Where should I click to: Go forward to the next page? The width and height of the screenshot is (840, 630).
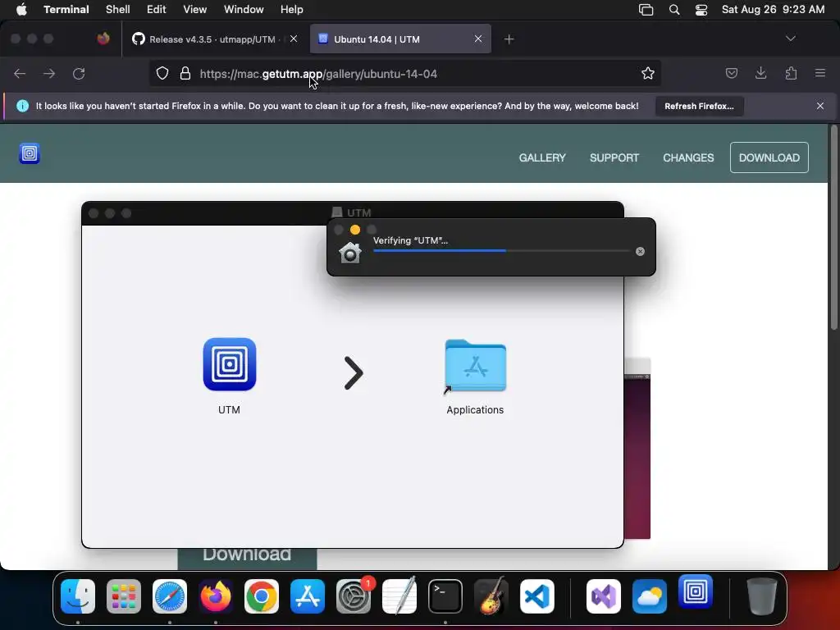49,73
